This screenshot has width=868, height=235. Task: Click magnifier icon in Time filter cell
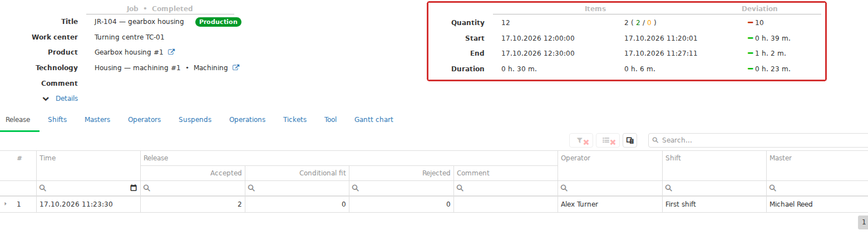point(43,188)
